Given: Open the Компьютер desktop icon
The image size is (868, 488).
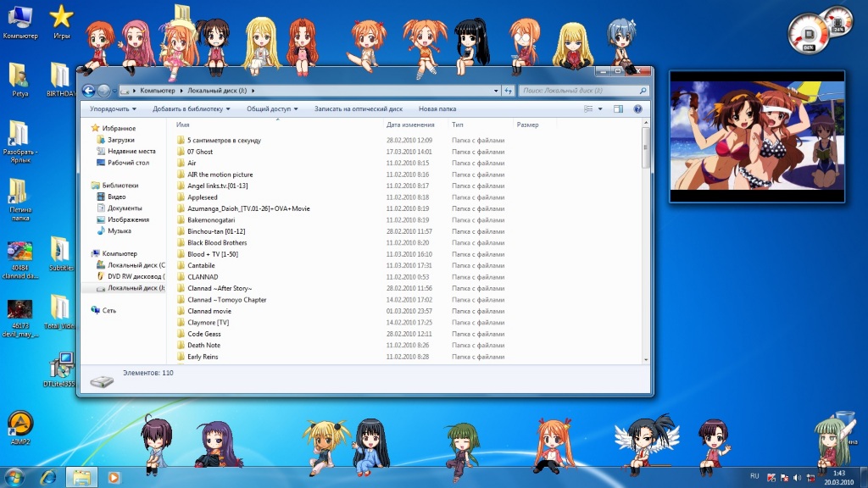Looking at the screenshot, I should click(20, 22).
